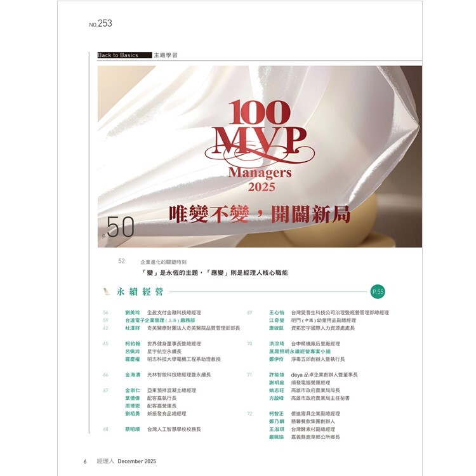The height and width of the screenshot is (476, 476).
Task: Click the '主題學習' section heading
Action: 166,55
